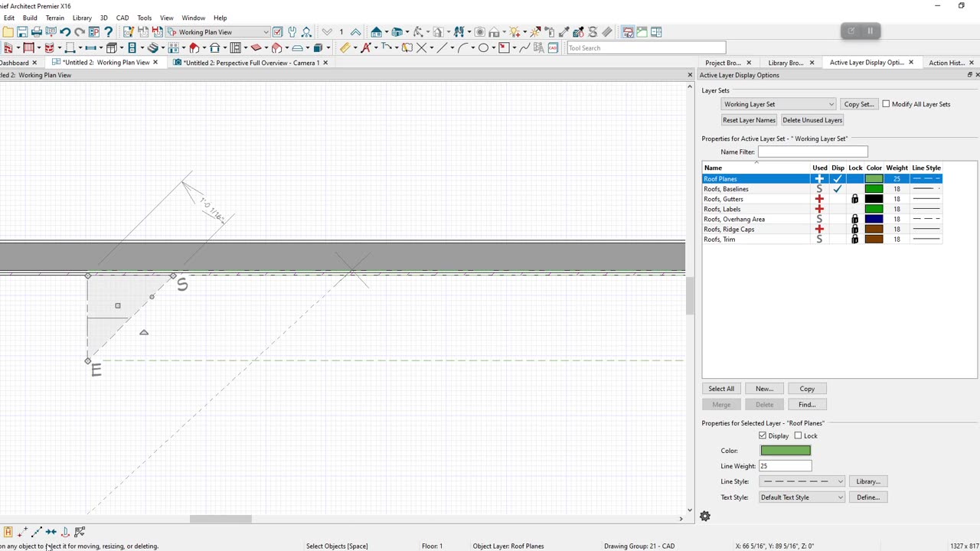Screen dimensions: 980x551
Task: Click the settings gear icon at panel bottom
Action: click(x=705, y=517)
